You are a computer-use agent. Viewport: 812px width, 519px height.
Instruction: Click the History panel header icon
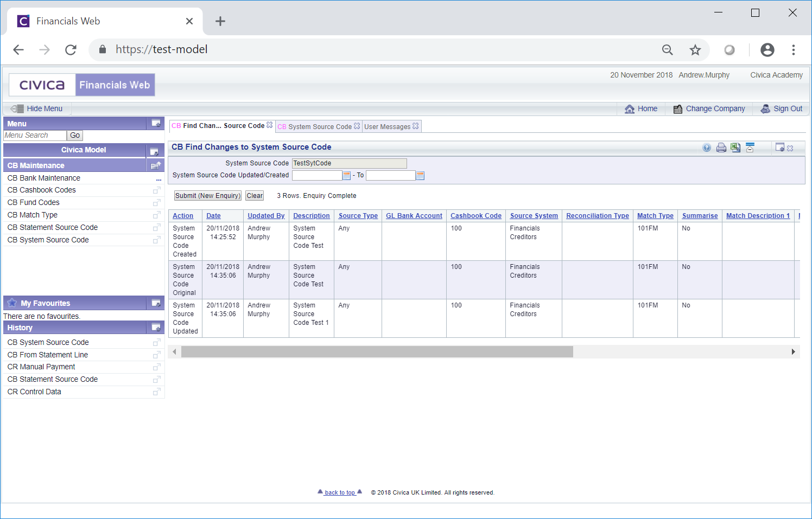point(156,328)
